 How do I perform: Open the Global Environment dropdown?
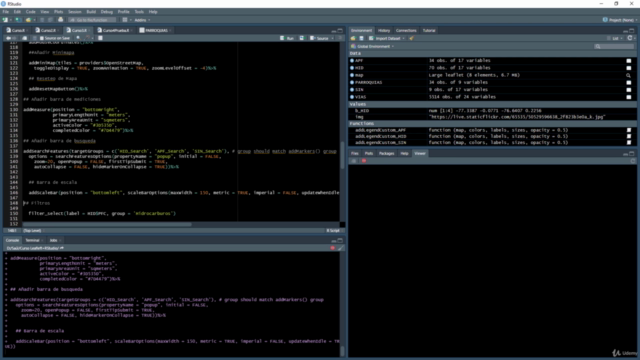tap(372, 47)
